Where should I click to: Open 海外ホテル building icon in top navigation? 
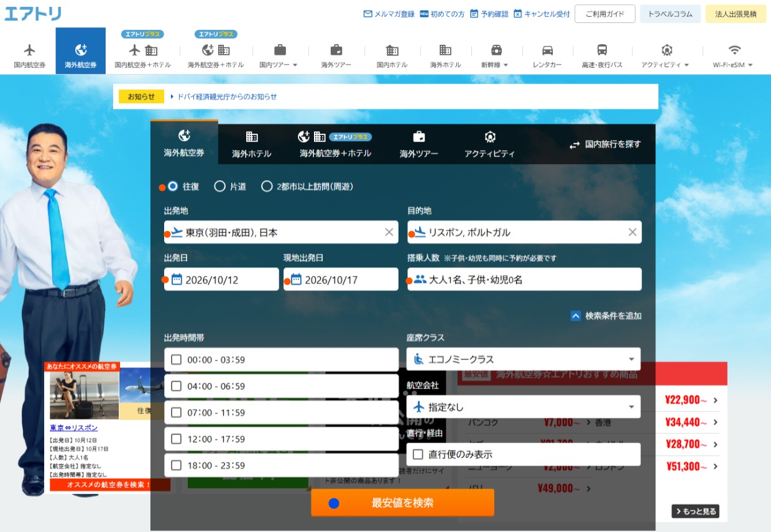pos(445,50)
